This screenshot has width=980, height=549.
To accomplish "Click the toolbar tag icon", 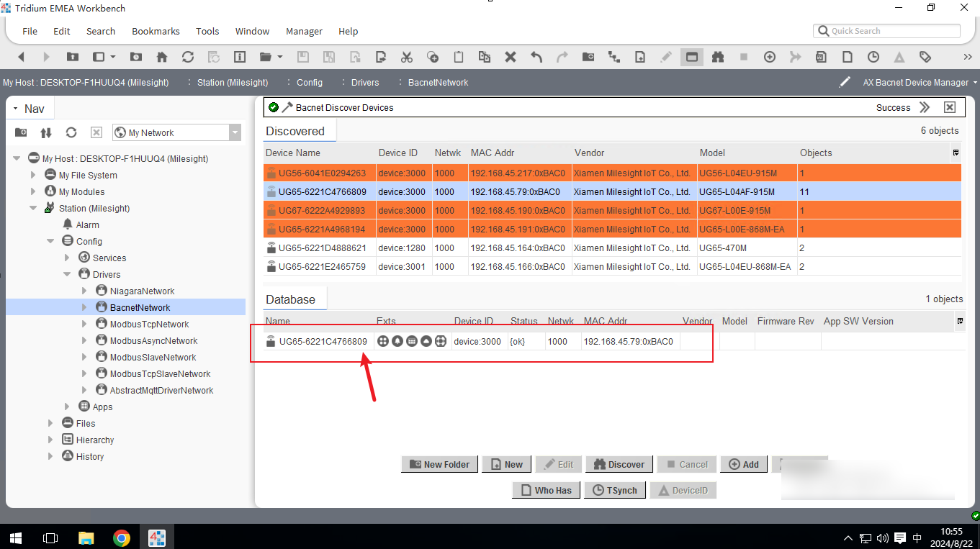I will click(925, 57).
